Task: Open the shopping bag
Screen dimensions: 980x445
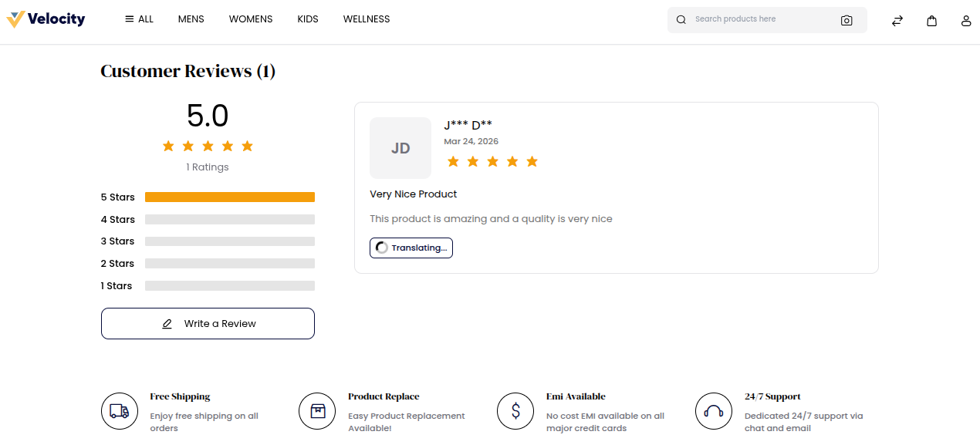Action: click(932, 21)
